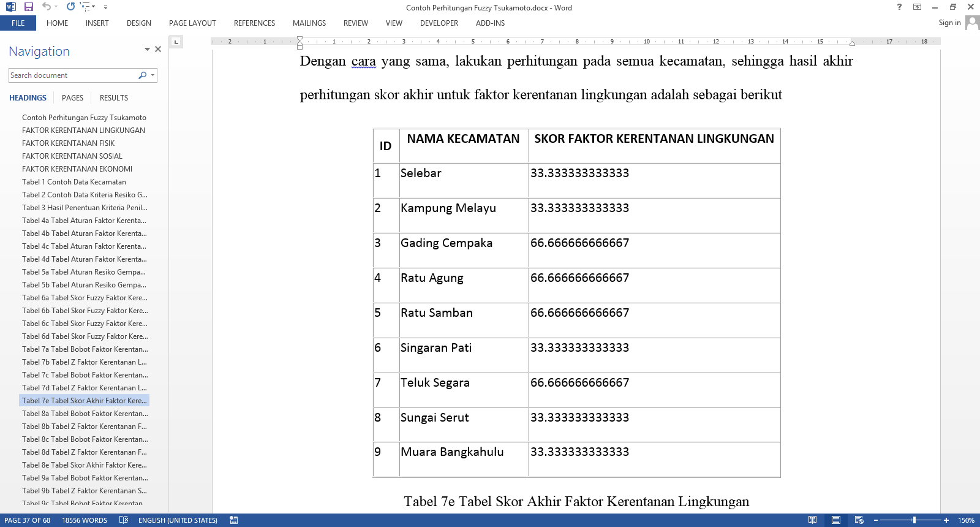
Task: Open the REFERENCES ribbon tab
Action: point(254,23)
